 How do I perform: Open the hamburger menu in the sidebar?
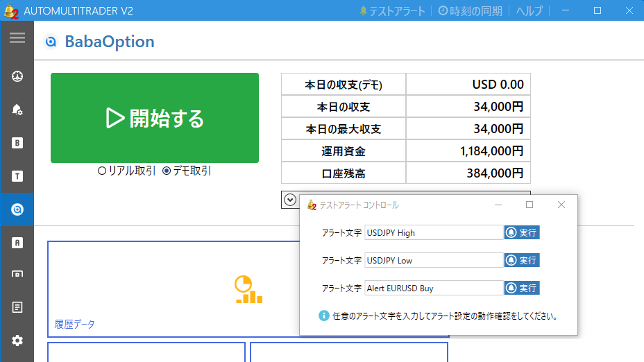[17, 37]
